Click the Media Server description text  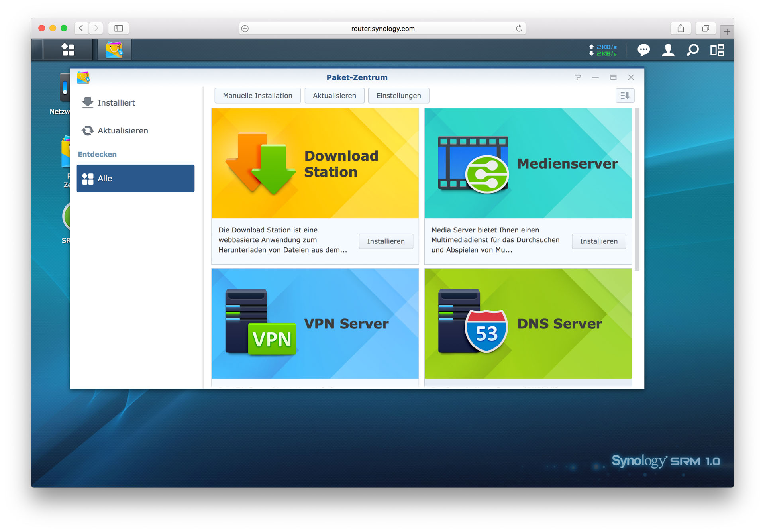495,240
